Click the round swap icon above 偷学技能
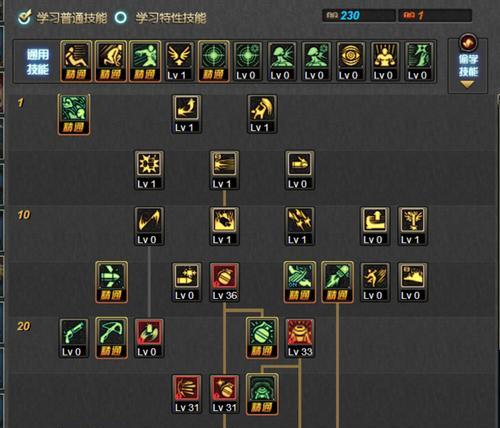Image resolution: width=500 pixels, height=428 pixels. click(468, 42)
